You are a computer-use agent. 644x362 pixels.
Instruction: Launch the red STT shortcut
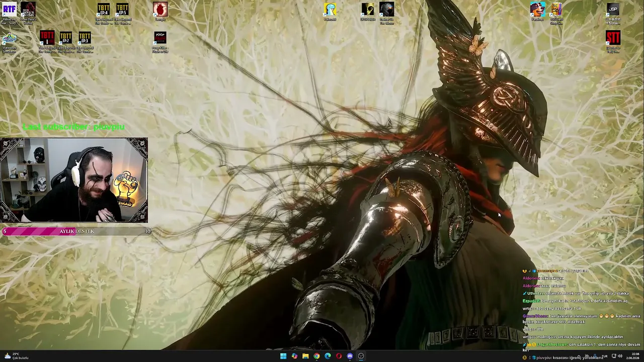[x=613, y=42]
